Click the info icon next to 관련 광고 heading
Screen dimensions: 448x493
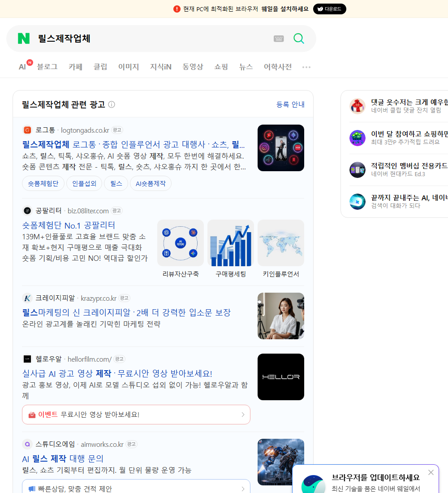(x=112, y=104)
